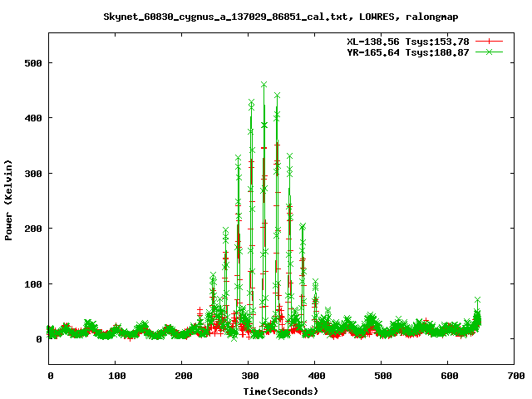Click the 500 tick label on the power axis
532x399 pixels.
tap(33, 63)
